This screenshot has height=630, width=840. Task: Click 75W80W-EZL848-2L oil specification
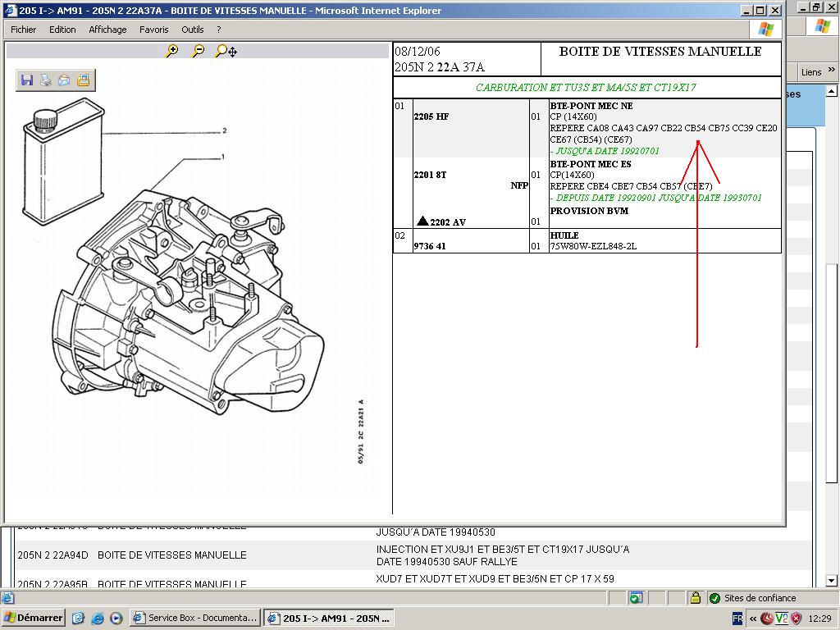(x=593, y=246)
